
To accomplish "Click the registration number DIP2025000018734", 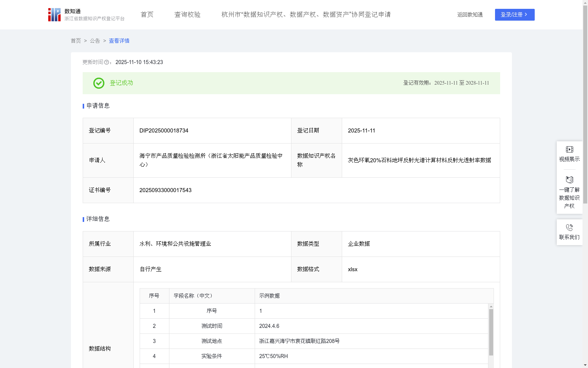I will coord(163,130).
